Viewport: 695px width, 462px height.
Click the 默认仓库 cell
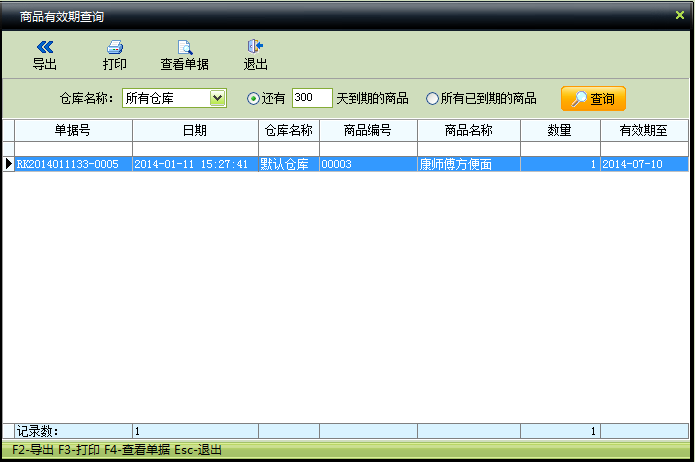289,164
